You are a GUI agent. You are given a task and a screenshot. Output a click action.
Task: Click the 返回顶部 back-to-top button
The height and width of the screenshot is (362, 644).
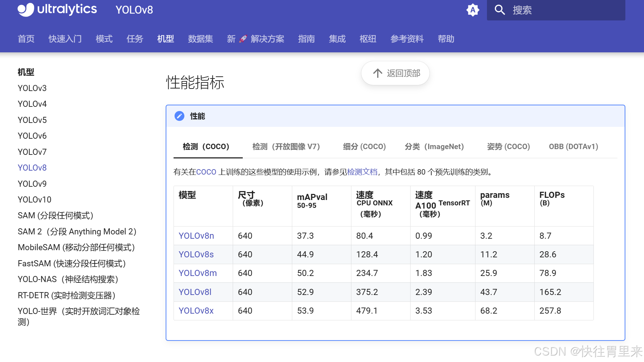point(395,73)
